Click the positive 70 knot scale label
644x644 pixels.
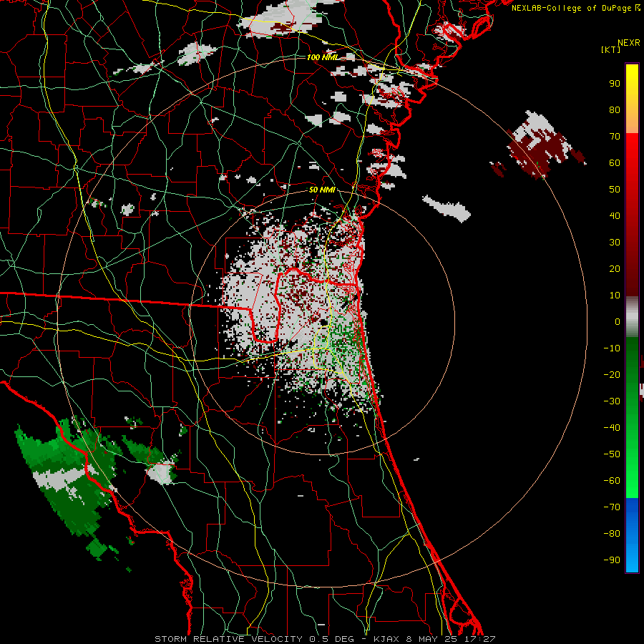coord(615,137)
